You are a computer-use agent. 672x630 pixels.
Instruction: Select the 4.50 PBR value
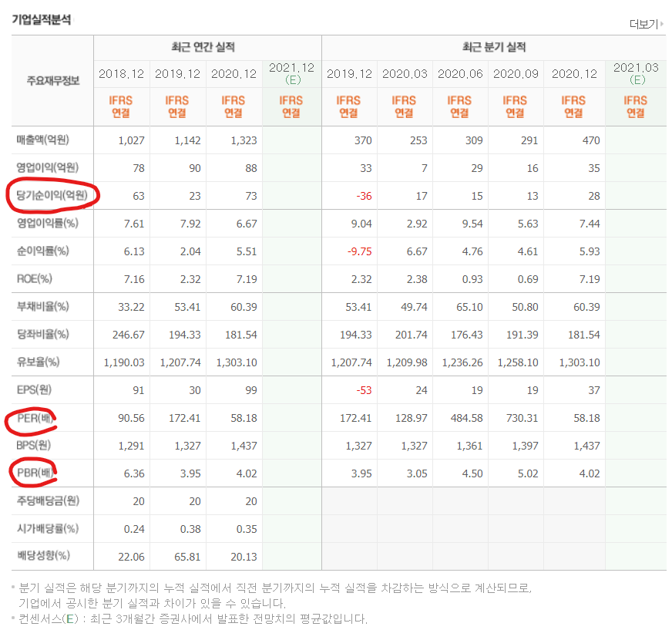472,473
